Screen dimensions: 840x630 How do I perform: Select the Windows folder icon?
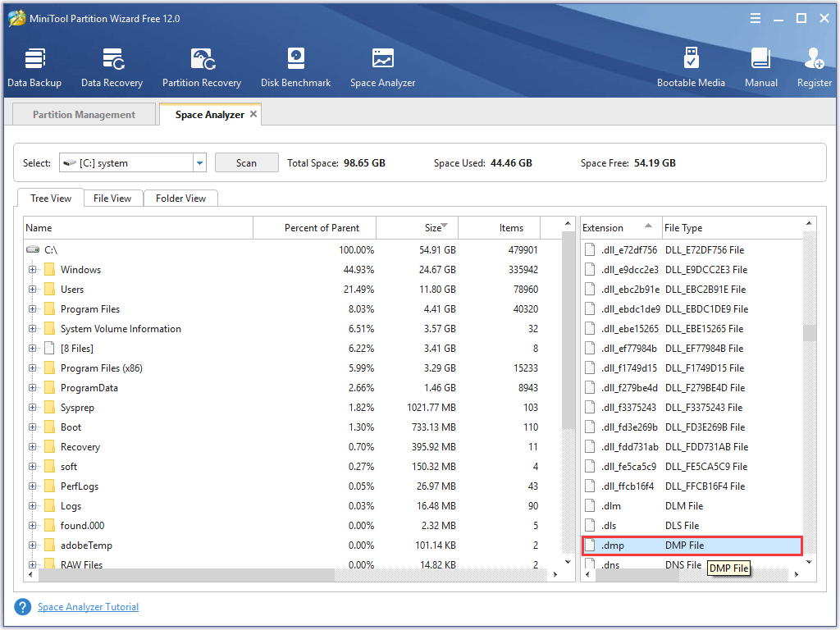49,269
